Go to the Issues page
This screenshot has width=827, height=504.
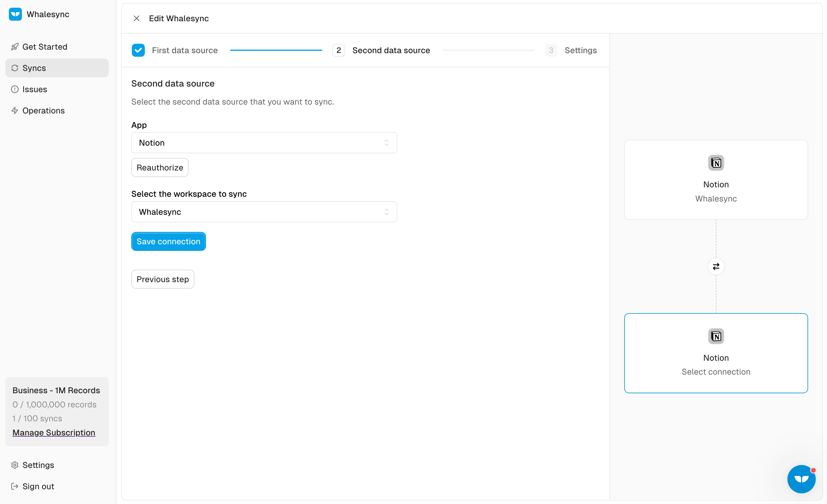click(x=57, y=89)
